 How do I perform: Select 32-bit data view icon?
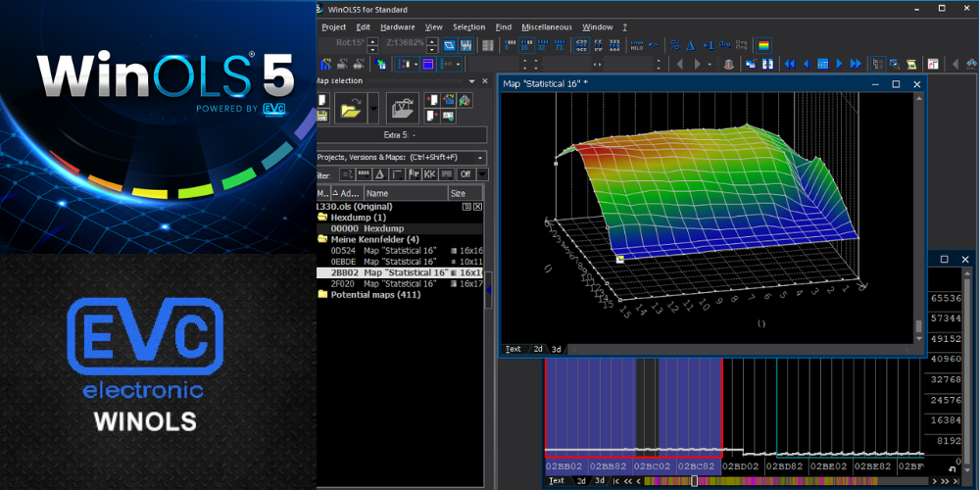tap(543, 45)
